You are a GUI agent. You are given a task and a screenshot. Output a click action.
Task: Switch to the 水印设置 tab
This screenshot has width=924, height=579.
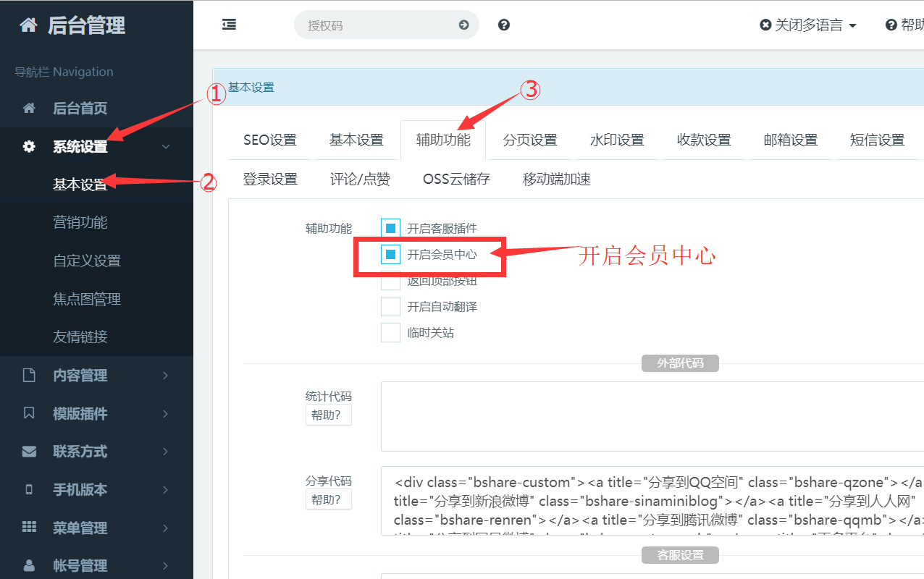pyautogui.click(x=617, y=140)
